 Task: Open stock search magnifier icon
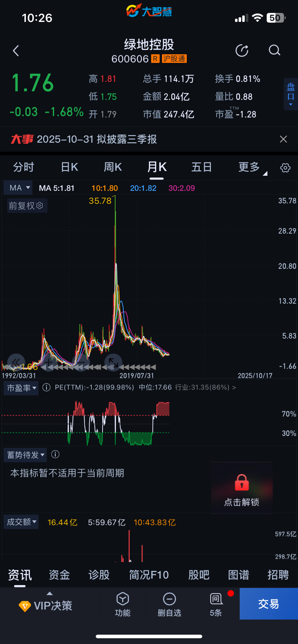tap(274, 50)
